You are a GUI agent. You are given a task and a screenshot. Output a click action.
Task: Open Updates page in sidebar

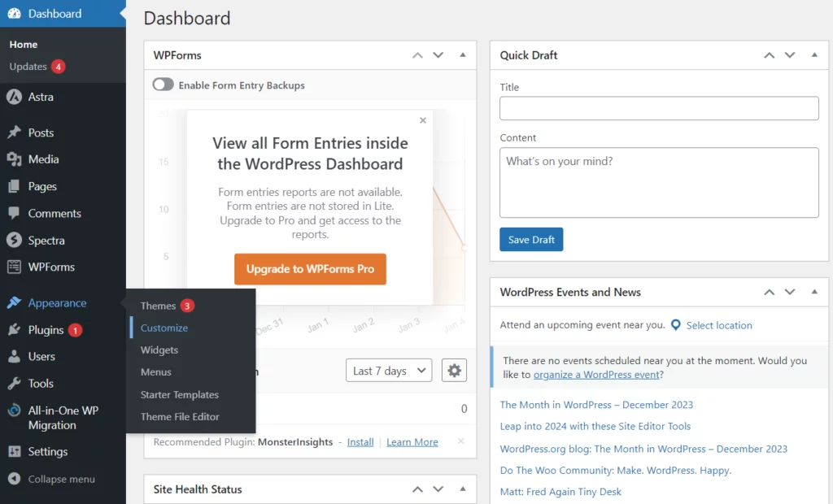pyautogui.click(x=28, y=67)
